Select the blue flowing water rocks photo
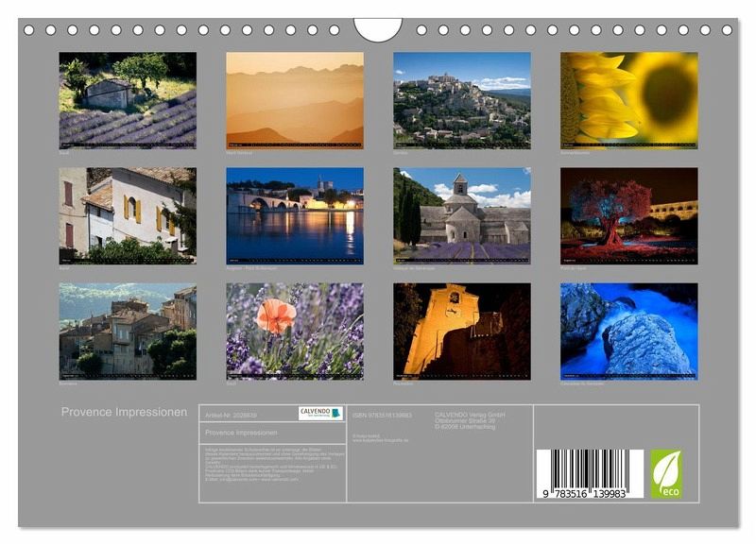The image size is (756, 545). 628,331
